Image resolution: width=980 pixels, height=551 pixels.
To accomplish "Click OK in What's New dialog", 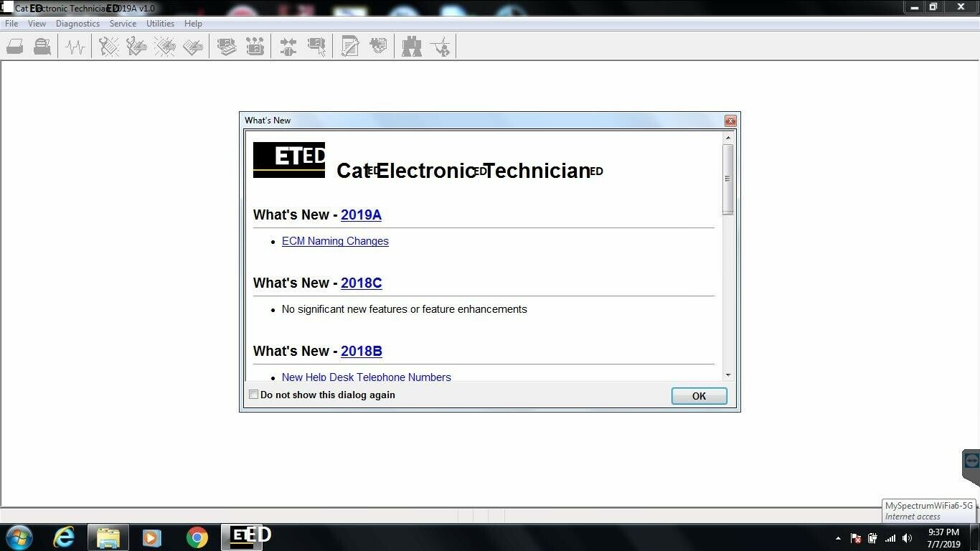I will [x=699, y=396].
